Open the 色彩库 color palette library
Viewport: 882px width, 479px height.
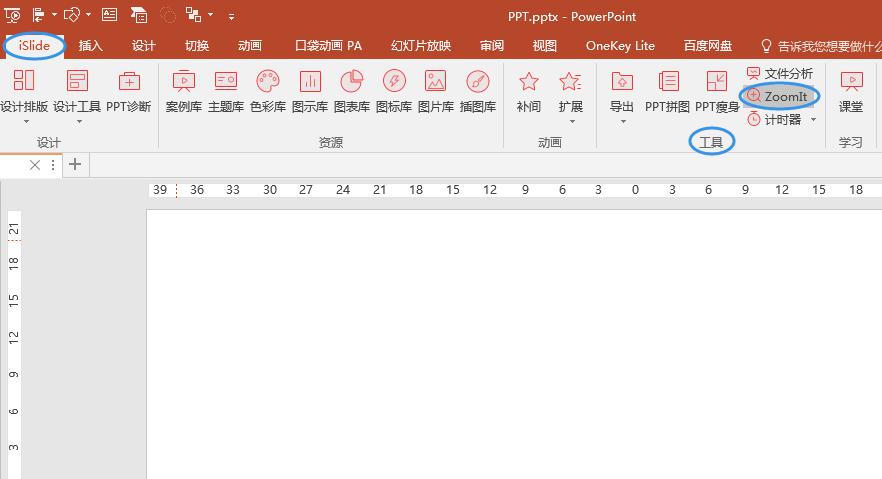[x=268, y=90]
